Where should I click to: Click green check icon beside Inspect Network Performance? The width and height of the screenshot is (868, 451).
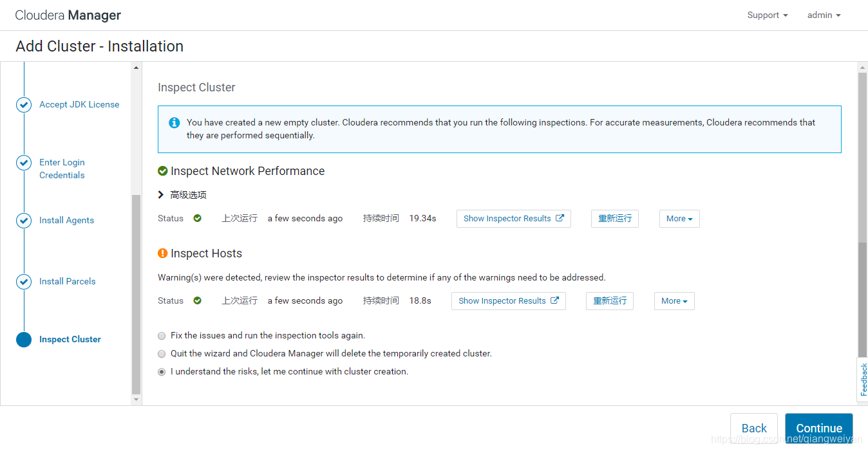click(163, 171)
